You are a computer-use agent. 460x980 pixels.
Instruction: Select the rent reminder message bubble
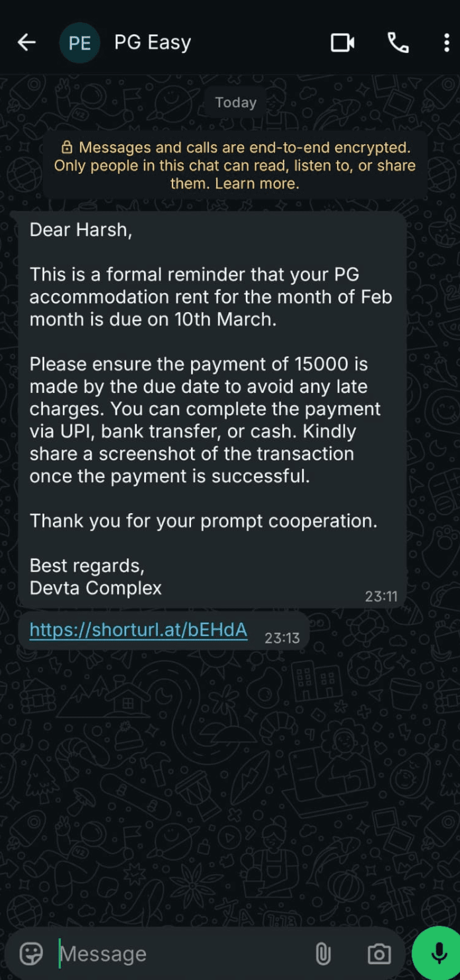(x=210, y=407)
